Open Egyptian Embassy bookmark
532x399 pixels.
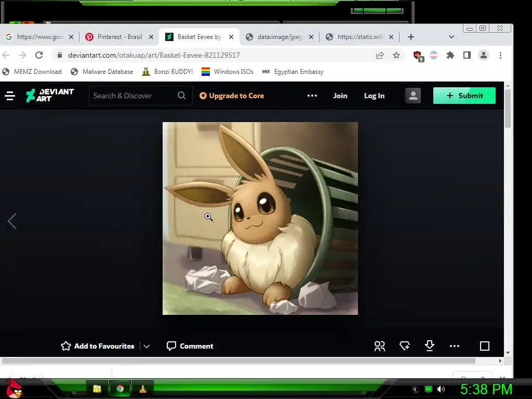point(293,72)
